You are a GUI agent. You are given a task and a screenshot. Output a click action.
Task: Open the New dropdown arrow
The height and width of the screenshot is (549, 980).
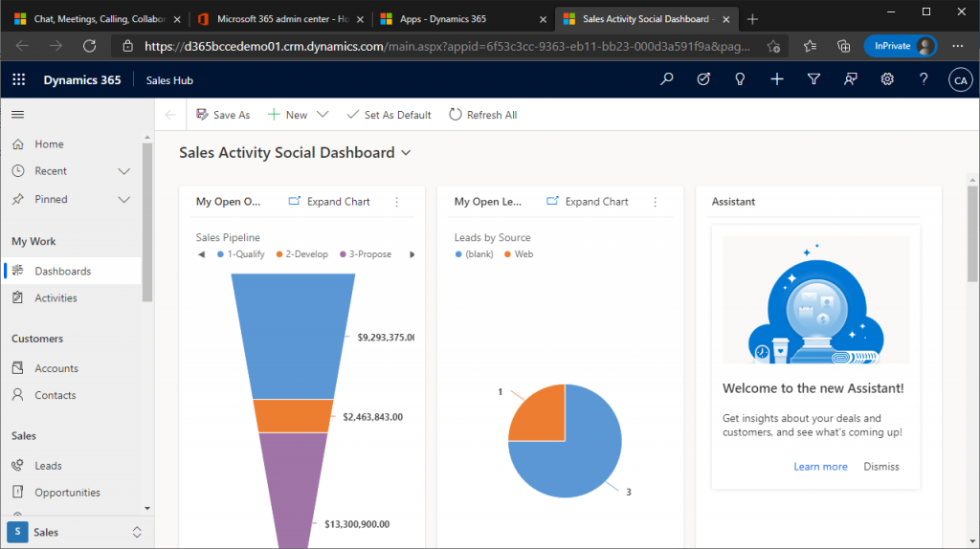[x=323, y=115]
